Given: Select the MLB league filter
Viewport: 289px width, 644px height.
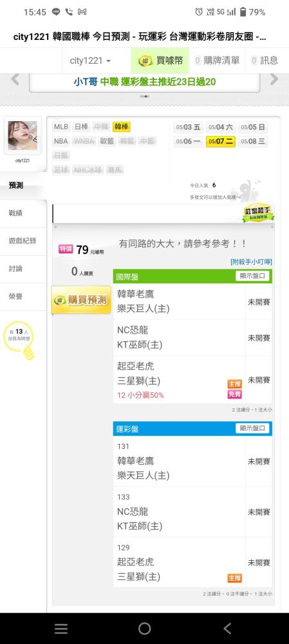Looking at the screenshot, I should point(61,127).
